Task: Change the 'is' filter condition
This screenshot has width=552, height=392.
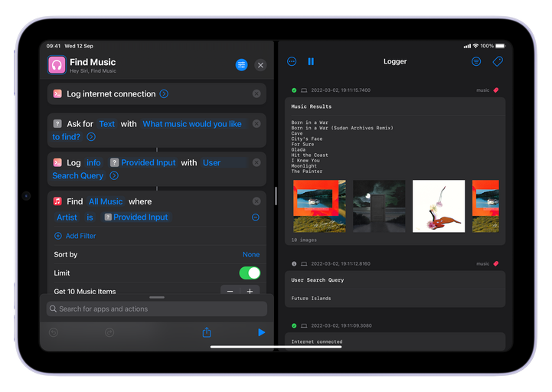Action: (90, 217)
